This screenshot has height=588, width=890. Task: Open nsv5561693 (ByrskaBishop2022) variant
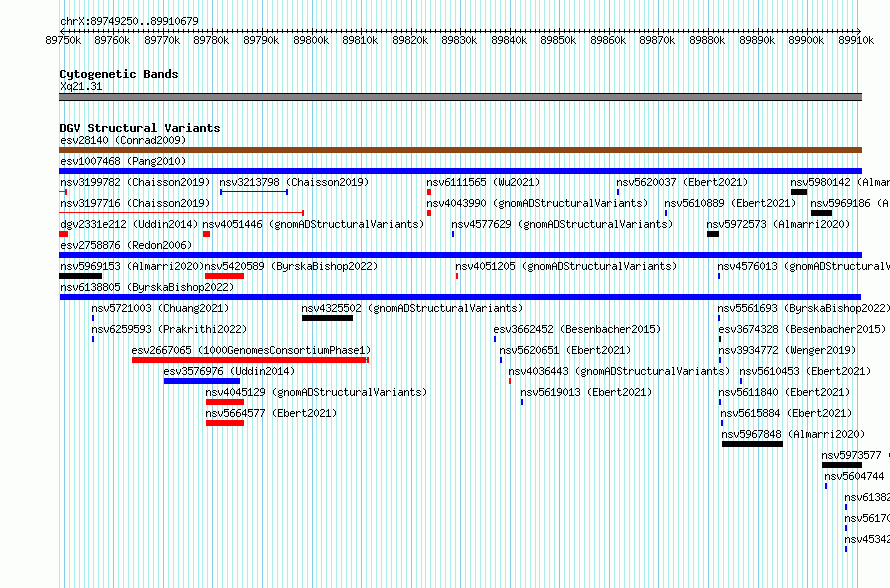[x=804, y=308]
